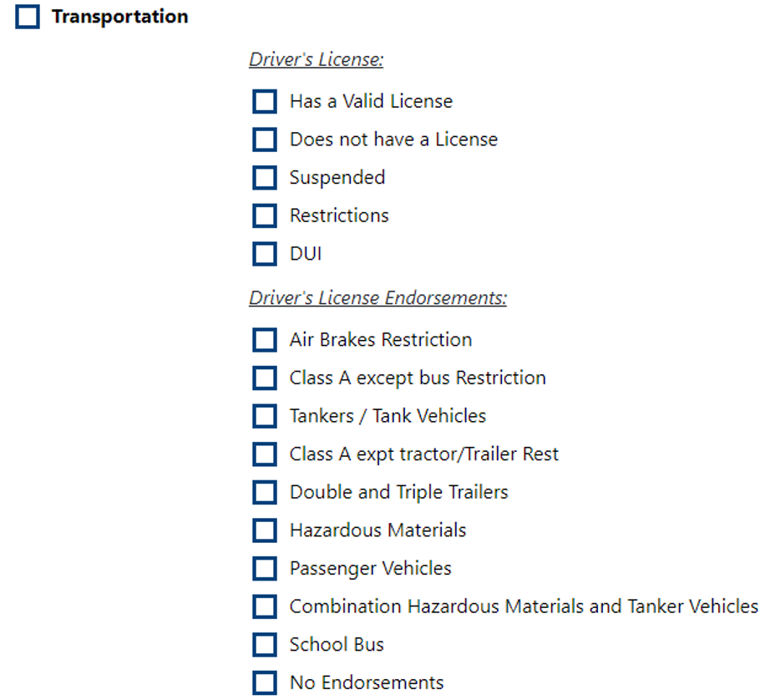This screenshot has height=700, width=775.
Task: Click the Driver's License Endorsements heading
Action: point(378,297)
